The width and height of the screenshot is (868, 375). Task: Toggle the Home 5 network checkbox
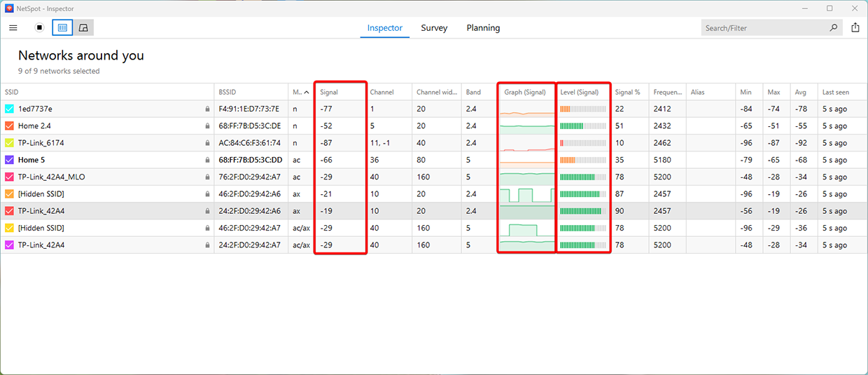9,161
